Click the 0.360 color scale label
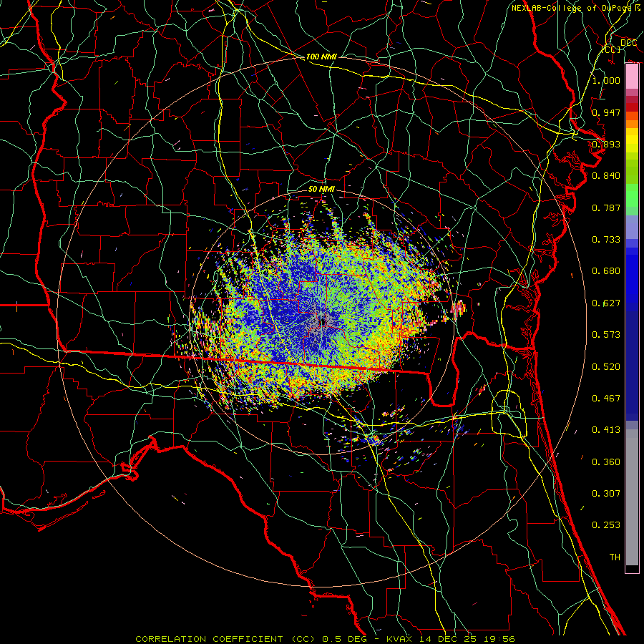Image resolution: width=644 pixels, height=644 pixels. (x=606, y=462)
